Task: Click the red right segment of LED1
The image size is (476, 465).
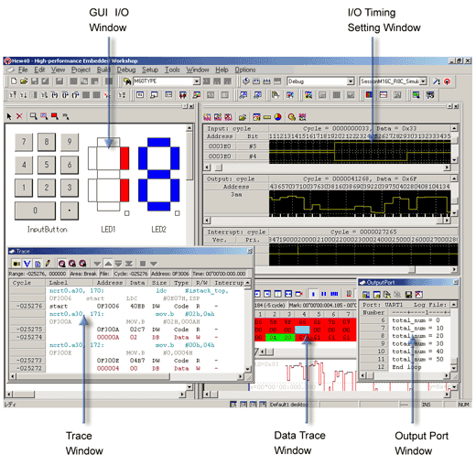Action: pos(124,158)
